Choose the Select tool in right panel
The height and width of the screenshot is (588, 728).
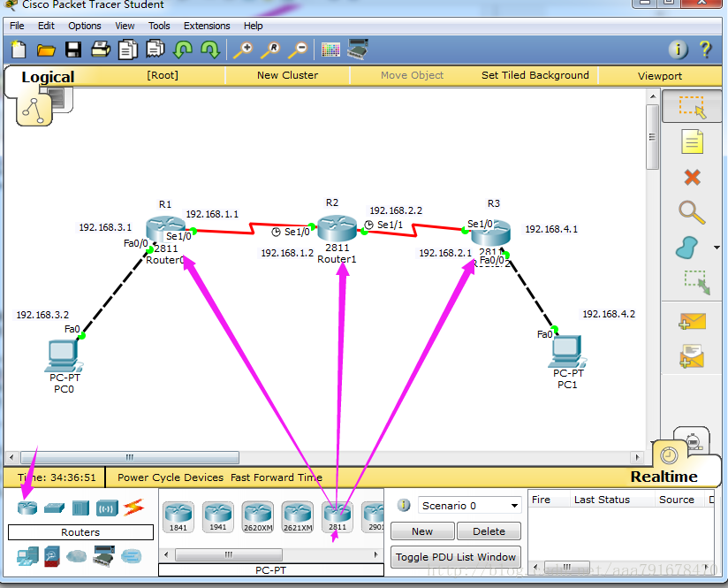point(692,107)
